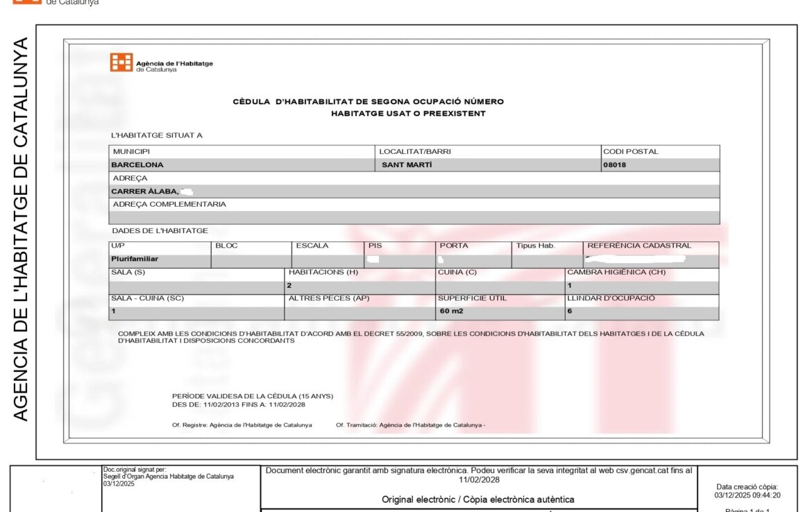
Task: Click the vertical AGENCIA DE L'HABITATGE sidebar text
Action: click(21, 229)
